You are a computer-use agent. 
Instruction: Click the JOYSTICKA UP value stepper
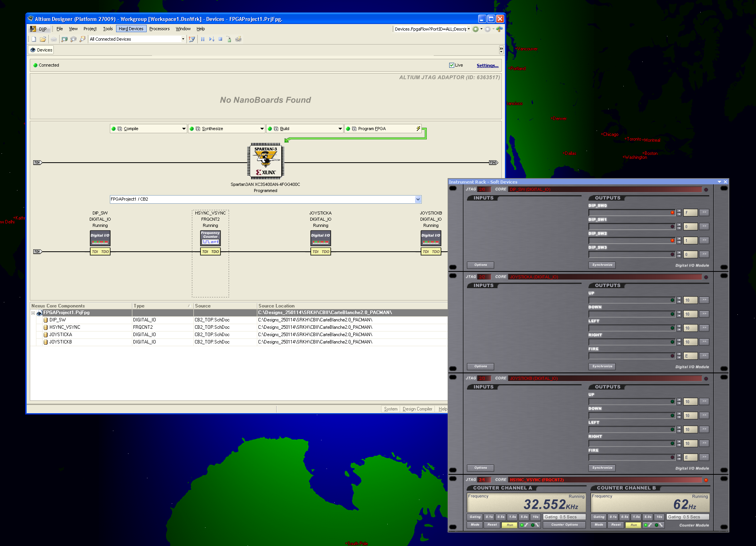(679, 300)
